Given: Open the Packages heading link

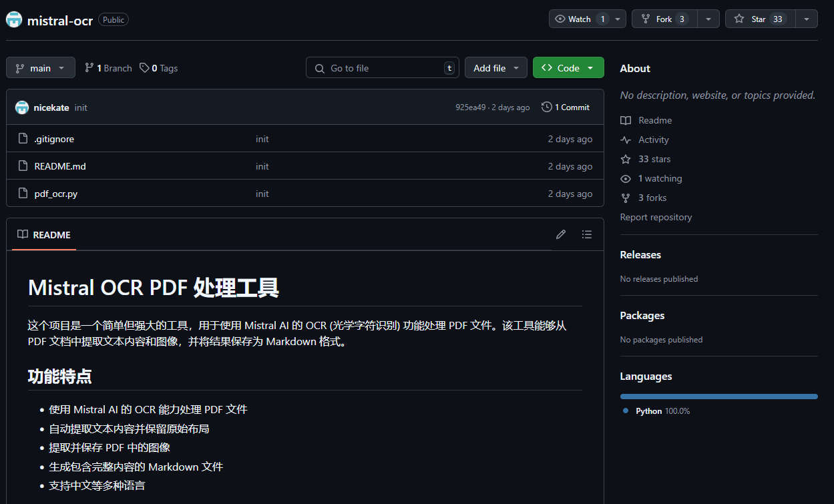Looking at the screenshot, I should click(x=642, y=315).
